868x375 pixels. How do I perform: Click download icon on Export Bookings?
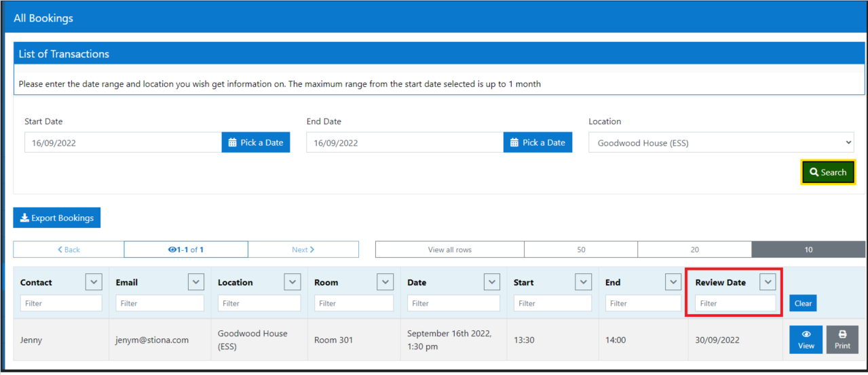pyautogui.click(x=24, y=218)
